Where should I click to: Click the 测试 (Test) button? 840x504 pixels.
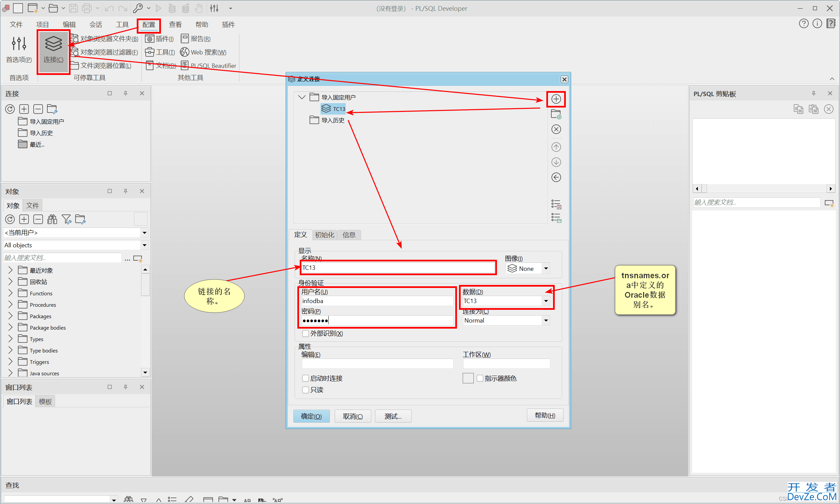(393, 416)
